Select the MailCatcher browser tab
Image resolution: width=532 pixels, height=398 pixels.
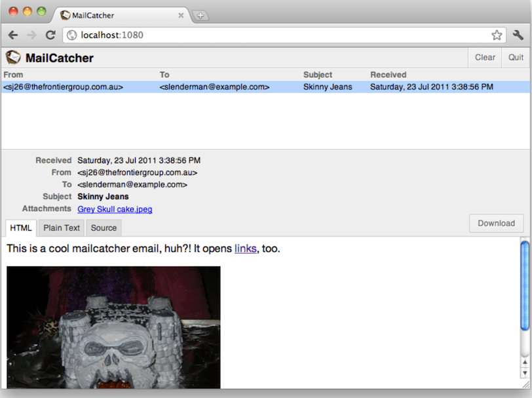pos(122,15)
